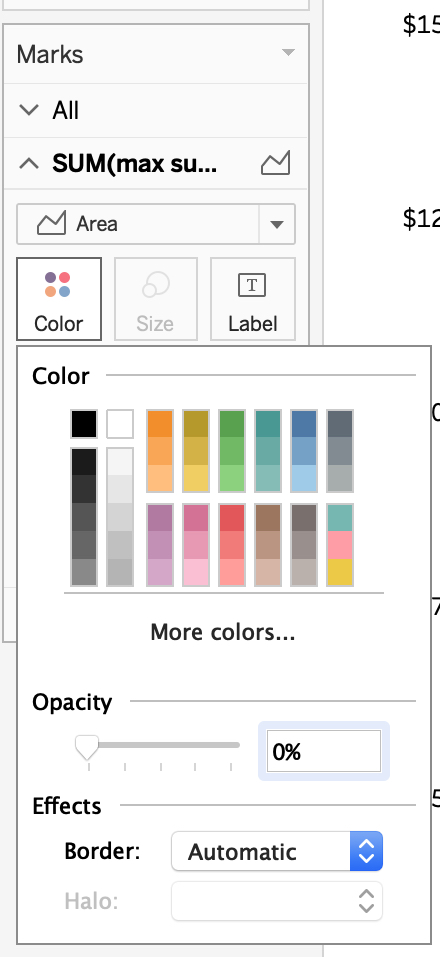Click the opacity slider handle
The height and width of the screenshot is (957, 440).
pos(87,747)
